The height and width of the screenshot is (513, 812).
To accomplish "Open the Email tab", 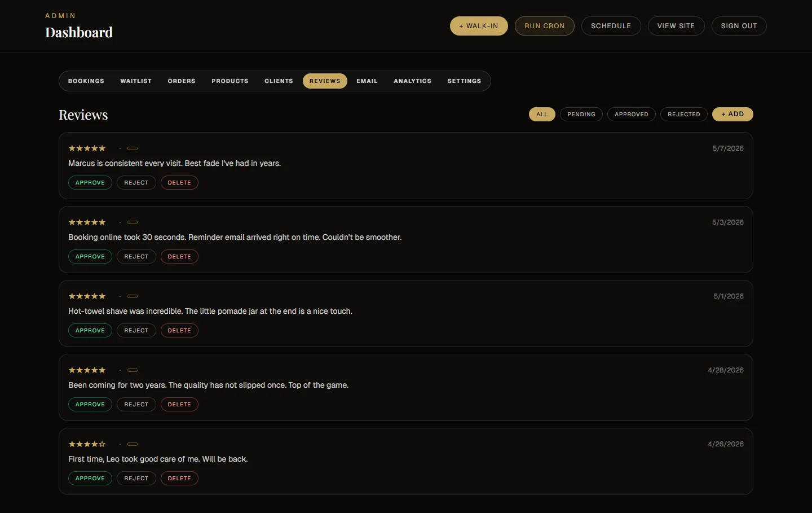I will (x=367, y=81).
